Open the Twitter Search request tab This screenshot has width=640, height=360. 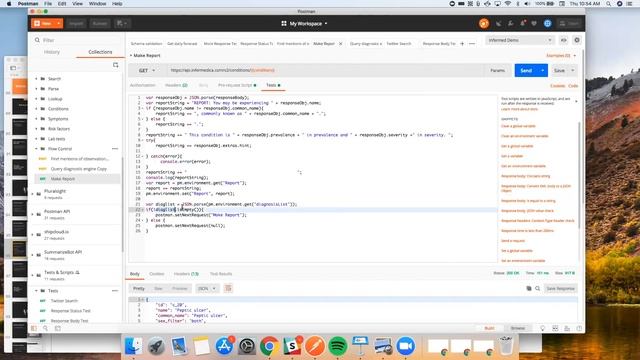(399, 44)
